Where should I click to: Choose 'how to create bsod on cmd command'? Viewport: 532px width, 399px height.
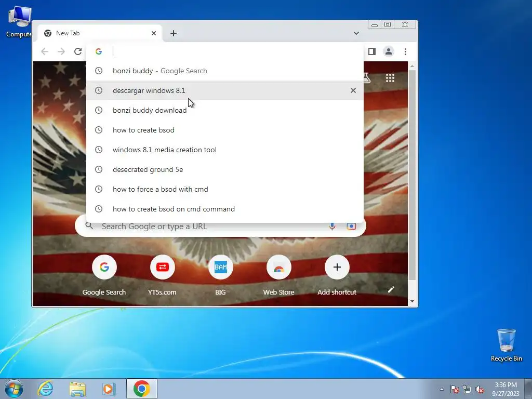(225, 209)
